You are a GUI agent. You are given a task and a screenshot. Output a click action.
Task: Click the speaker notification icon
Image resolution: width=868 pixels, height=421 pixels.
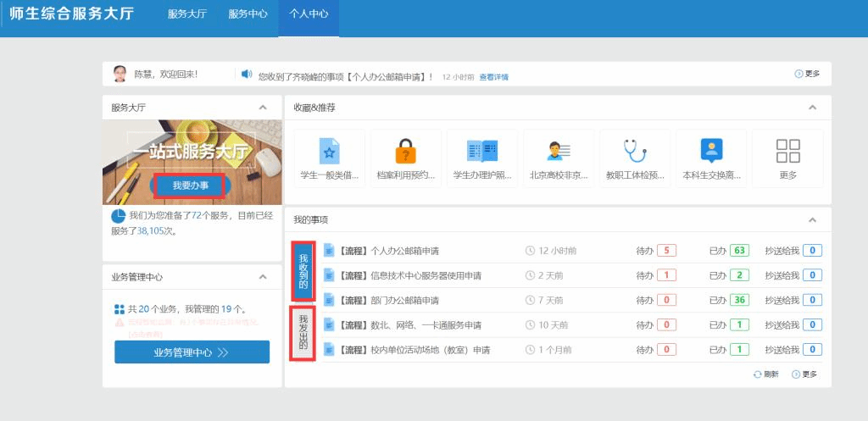coord(247,75)
